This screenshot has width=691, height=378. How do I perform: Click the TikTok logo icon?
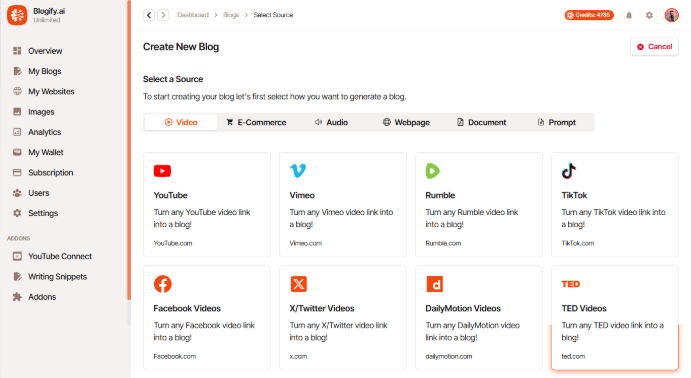(x=568, y=170)
